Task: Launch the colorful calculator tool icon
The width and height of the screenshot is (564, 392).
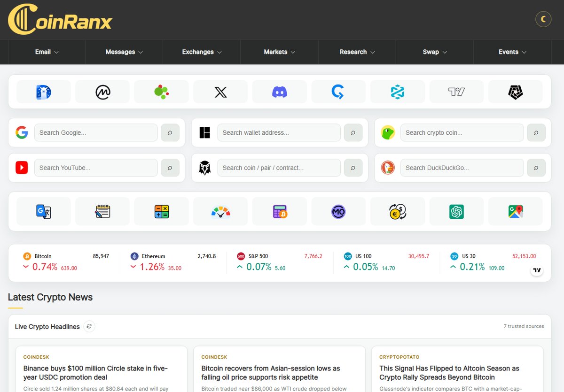Action: pyautogui.click(x=162, y=211)
